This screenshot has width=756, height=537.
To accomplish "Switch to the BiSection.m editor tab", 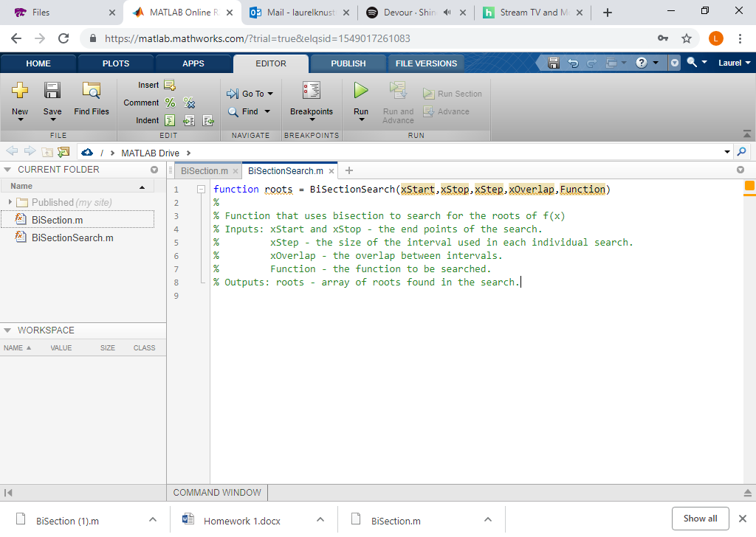I will tap(204, 171).
